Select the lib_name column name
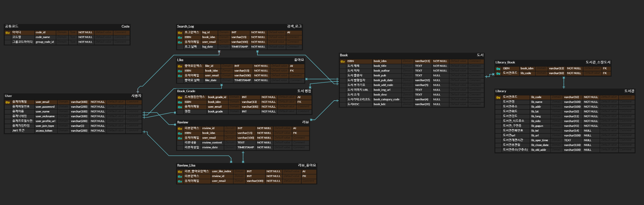Screen dimensions: 644x205 536,102
